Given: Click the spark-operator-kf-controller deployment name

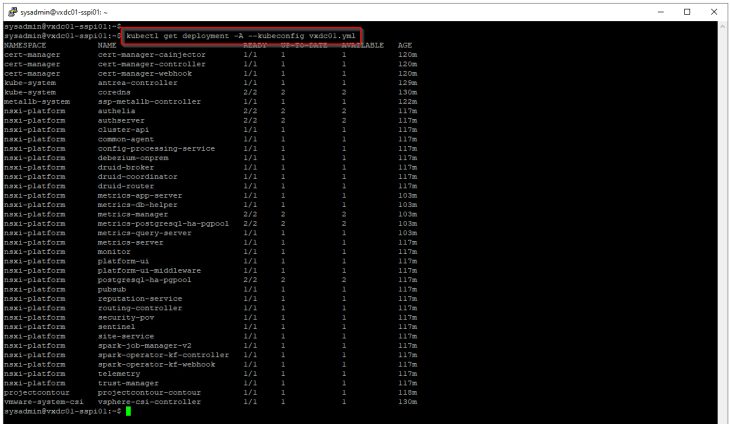Looking at the screenshot, I should click(x=163, y=355).
